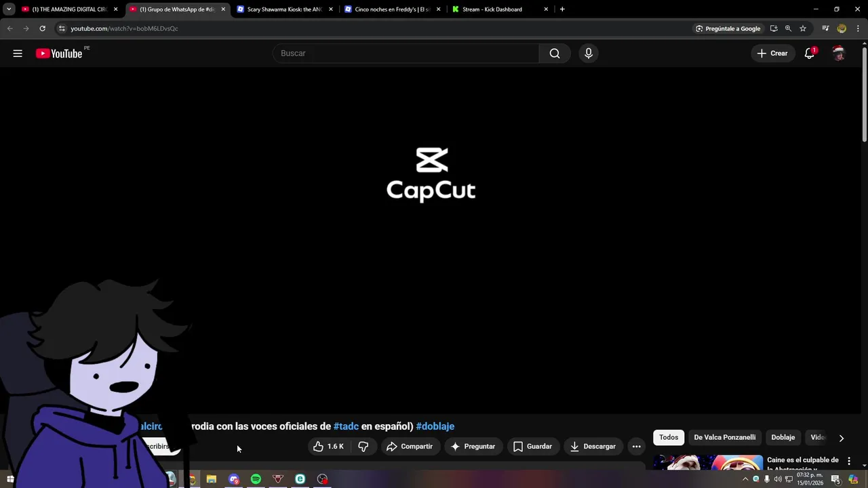Viewport: 868px width, 488px height.
Task: Like the video with 1.6 K
Action: point(329,447)
